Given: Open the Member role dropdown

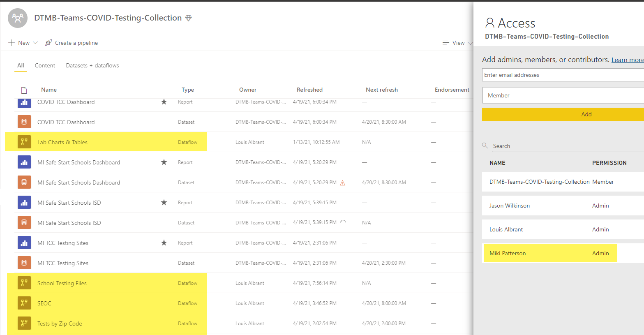Looking at the screenshot, I should coord(563,95).
